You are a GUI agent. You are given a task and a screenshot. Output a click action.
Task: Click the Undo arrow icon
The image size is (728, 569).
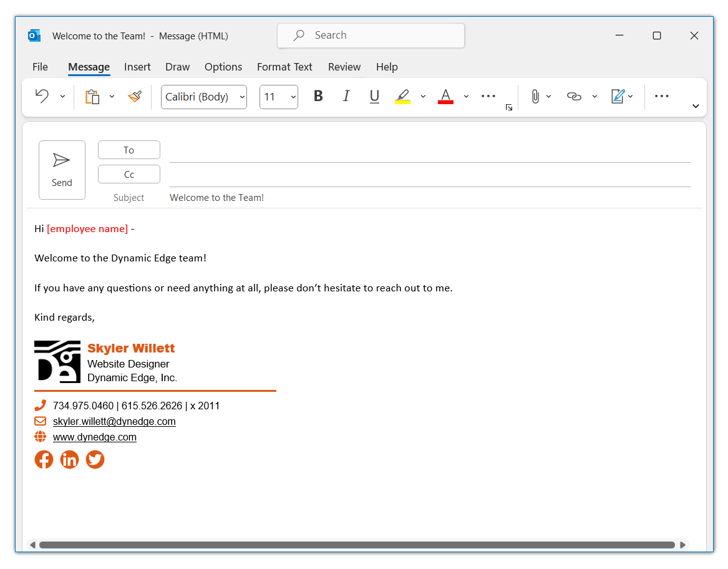pos(42,96)
